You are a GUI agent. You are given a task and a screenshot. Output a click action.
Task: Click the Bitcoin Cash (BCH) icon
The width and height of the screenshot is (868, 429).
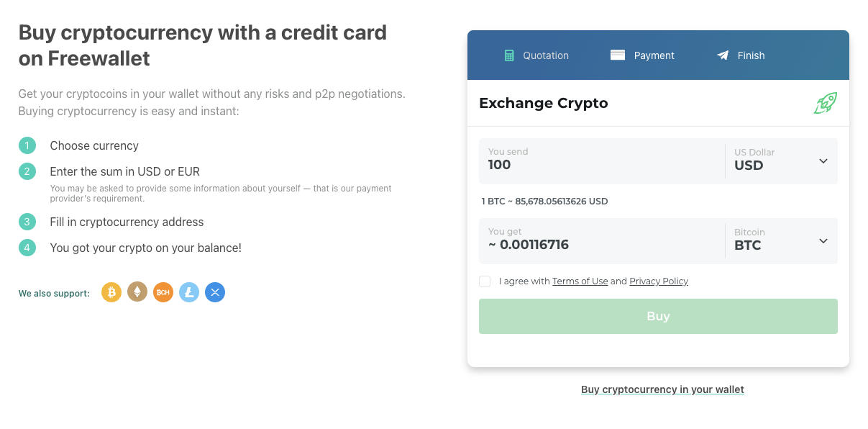coord(163,292)
